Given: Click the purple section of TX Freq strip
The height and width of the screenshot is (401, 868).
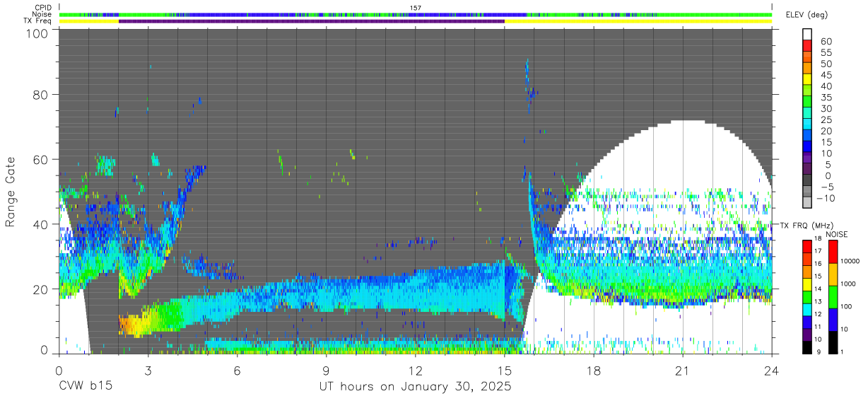Looking at the screenshot, I should 311,21.
